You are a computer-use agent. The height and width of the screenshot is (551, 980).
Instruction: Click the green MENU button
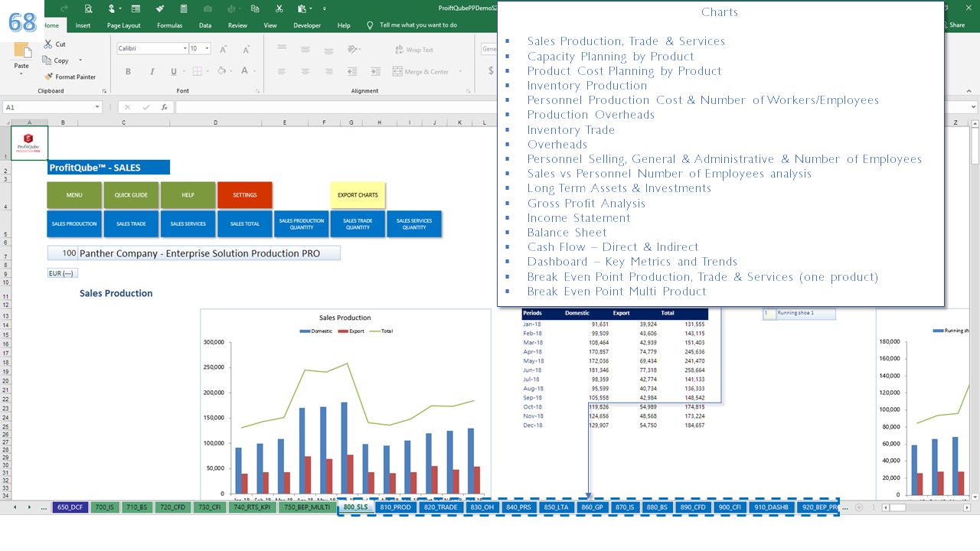[74, 195]
